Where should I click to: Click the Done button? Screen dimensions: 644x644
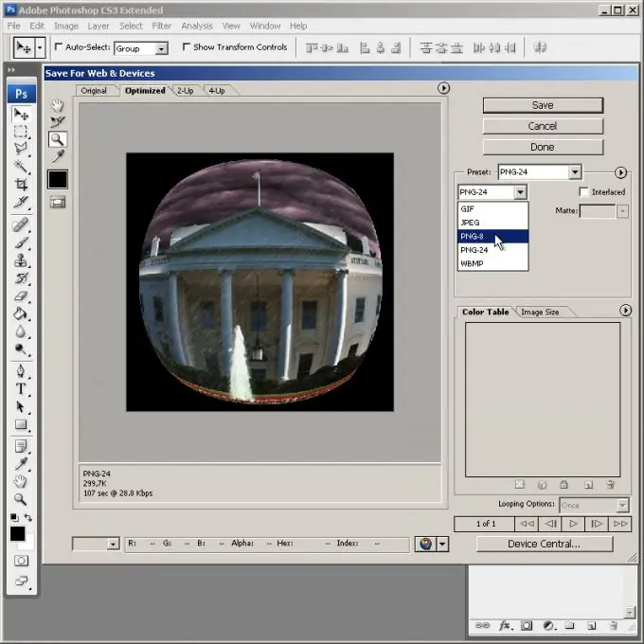click(x=543, y=147)
